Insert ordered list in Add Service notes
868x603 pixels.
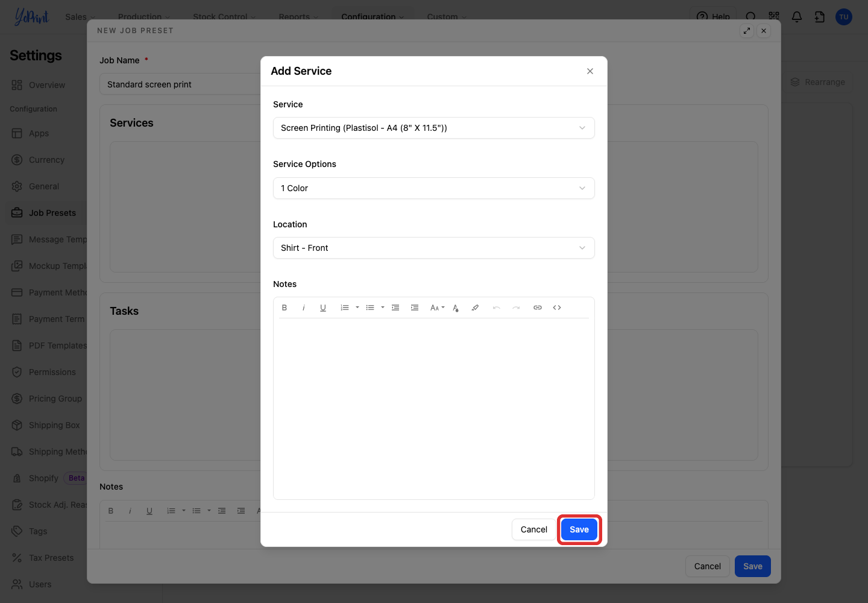click(x=345, y=308)
